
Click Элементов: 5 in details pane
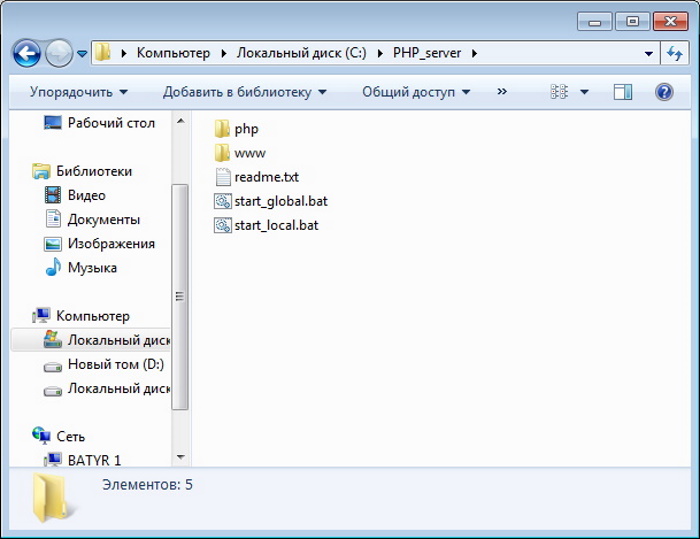pyautogui.click(x=147, y=485)
